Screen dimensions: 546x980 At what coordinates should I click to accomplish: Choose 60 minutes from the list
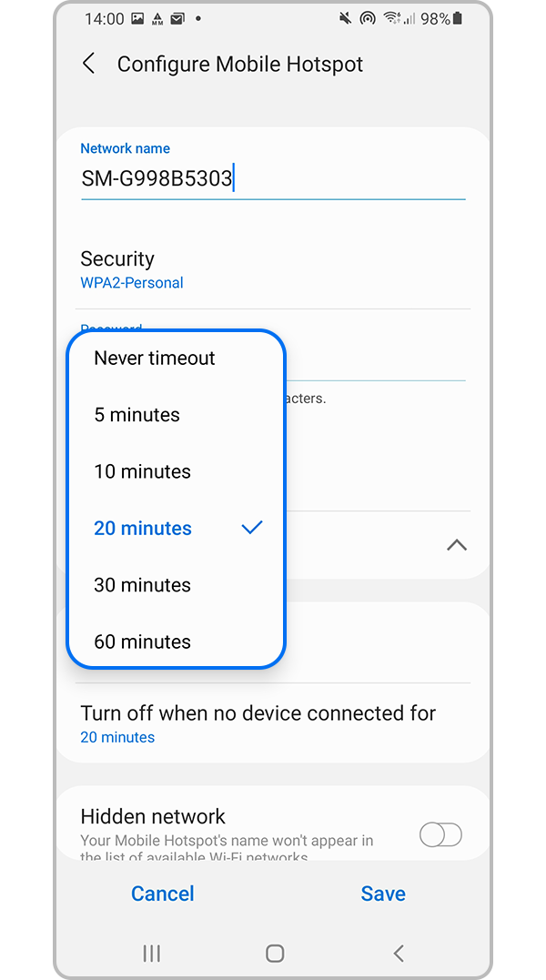(177, 642)
